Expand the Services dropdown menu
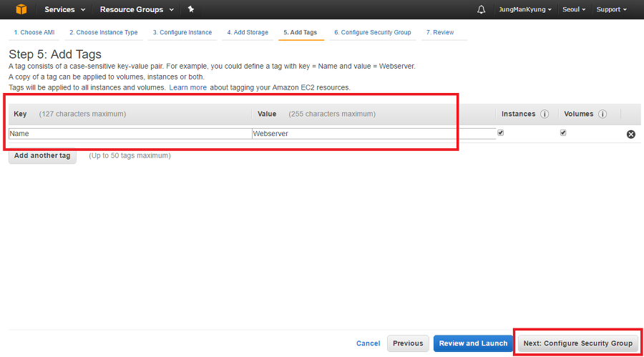The width and height of the screenshot is (644, 357). 64,9
